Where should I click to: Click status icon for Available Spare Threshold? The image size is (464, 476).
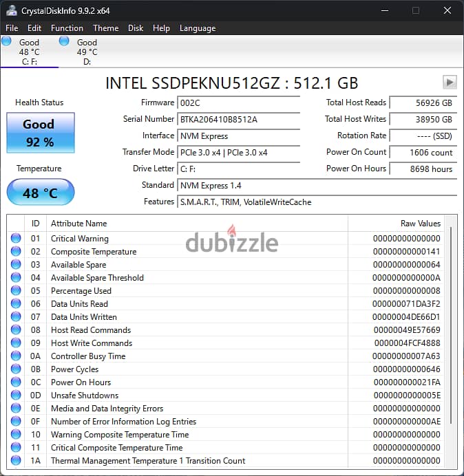tap(16, 277)
